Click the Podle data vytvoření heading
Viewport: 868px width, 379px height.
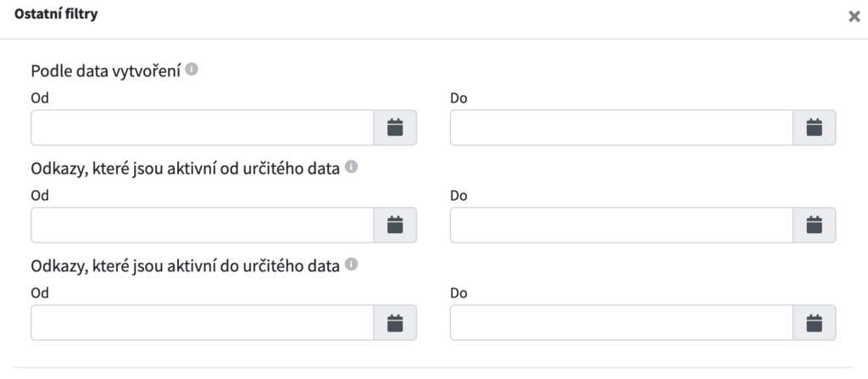[x=106, y=71]
